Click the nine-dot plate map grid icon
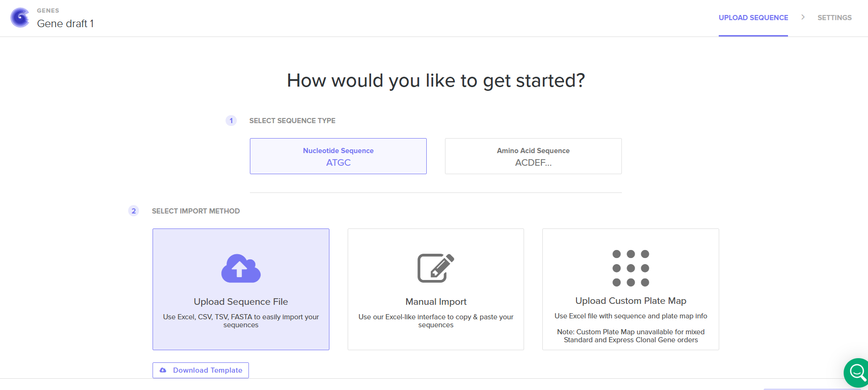This screenshot has width=868, height=390. tap(630, 268)
